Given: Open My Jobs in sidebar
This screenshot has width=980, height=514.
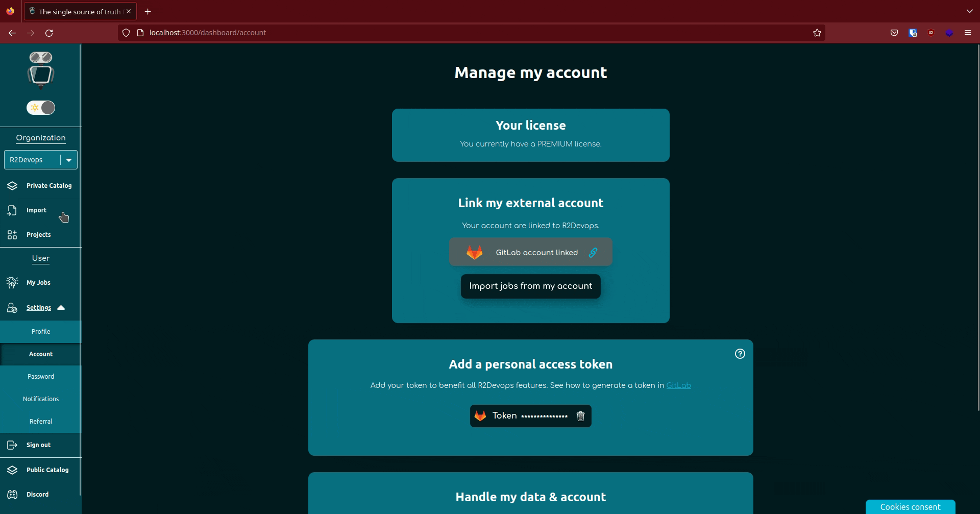Looking at the screenshot, I should pyautogui.click(x=38, y=283).
